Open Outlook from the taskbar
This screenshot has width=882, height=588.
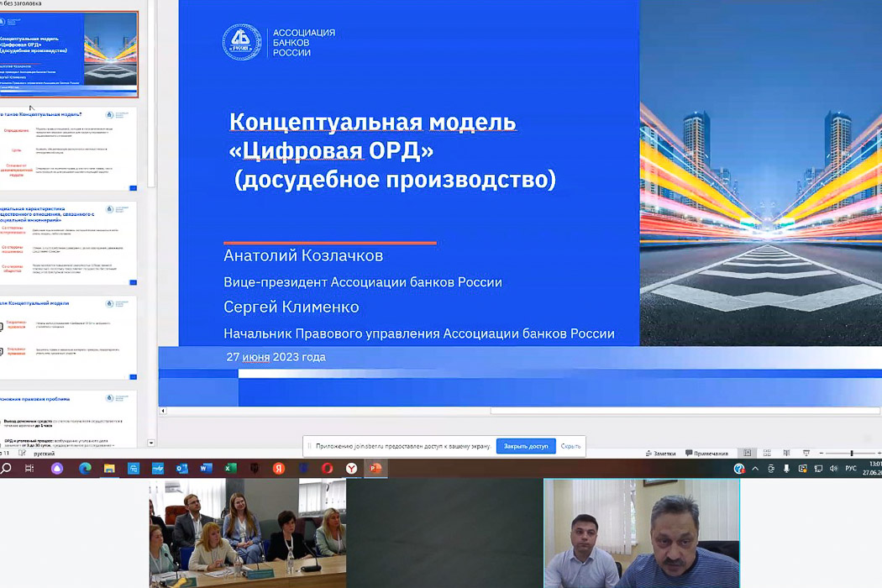click(x=181, y=468)
